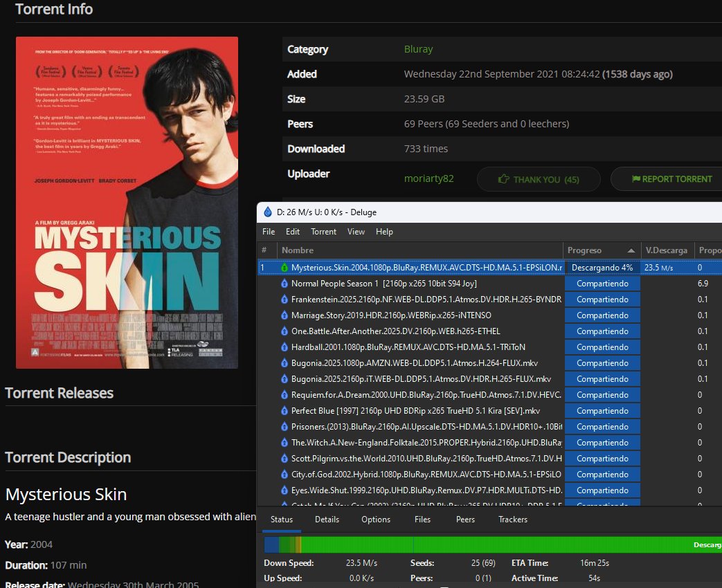This screenshot has width=722, height=588.
Task: Click the drop icon beside Bugonia.2025.2160p torrent
Action: pyautogui.click(x=285, y=378)
